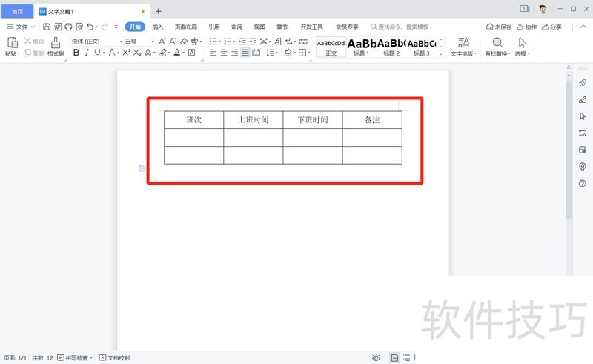Increase font size with A+ icon
Screen dimensions: 593x364
162,41
